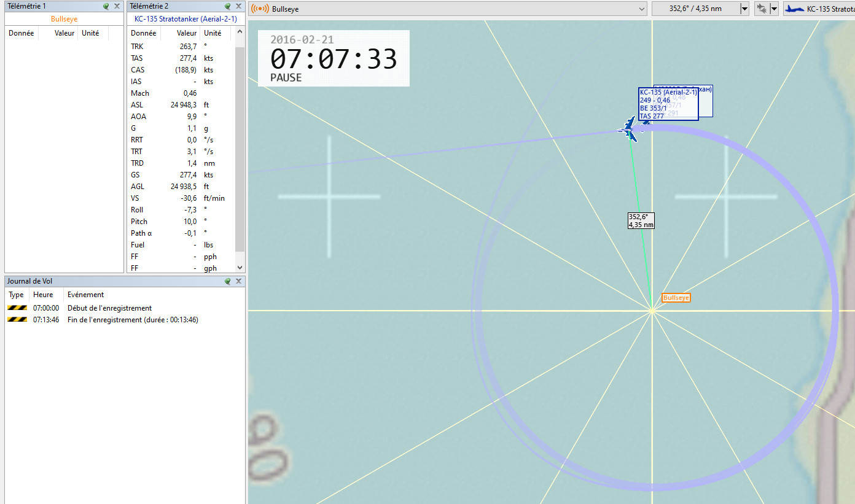855x504 pixels.
Task: Close the Journal de Vol panel
Action: pos(238,281)
